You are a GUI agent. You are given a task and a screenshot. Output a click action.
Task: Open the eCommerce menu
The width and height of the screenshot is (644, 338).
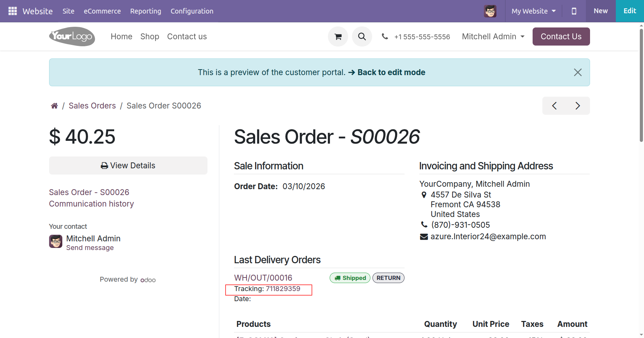coord(102,11)
